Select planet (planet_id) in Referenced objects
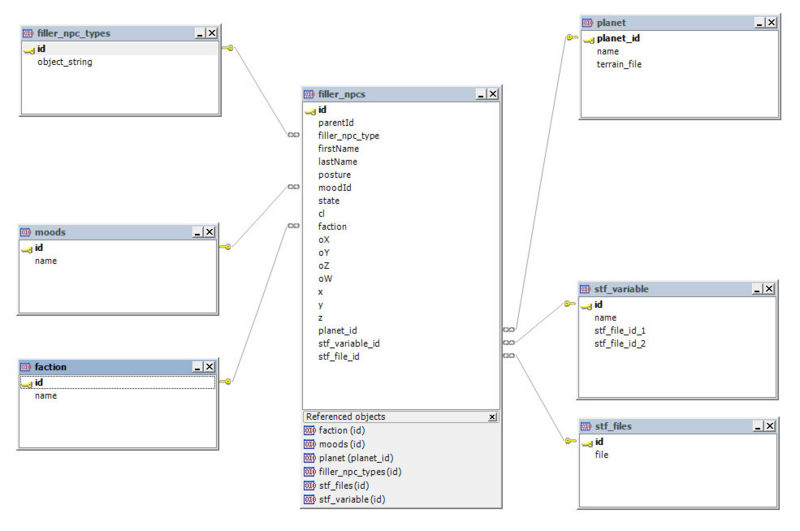Screen dimensions: 800x531 pos(353,457)
